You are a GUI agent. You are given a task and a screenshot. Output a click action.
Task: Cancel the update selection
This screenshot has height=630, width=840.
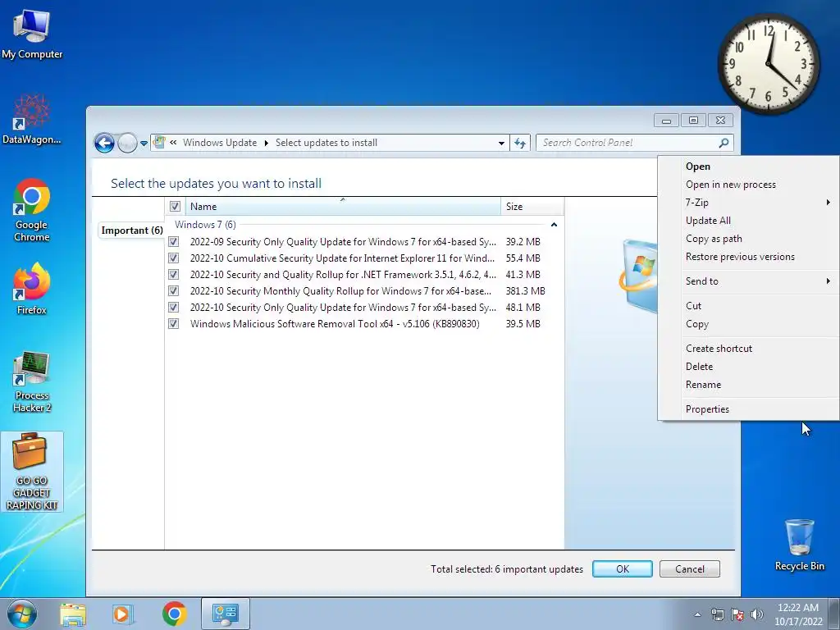[689, 569]
